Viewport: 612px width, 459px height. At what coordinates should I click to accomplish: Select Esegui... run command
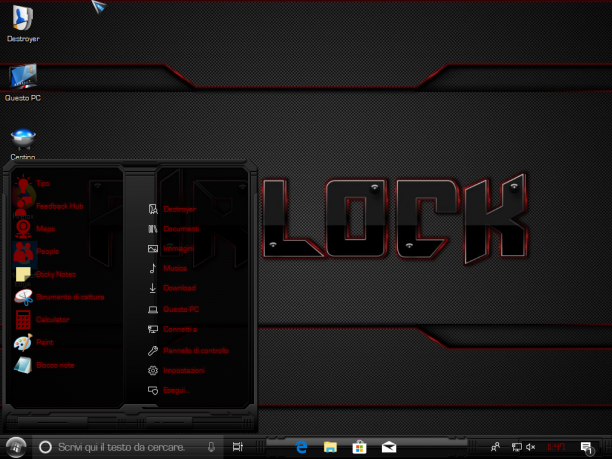[169, 390]
